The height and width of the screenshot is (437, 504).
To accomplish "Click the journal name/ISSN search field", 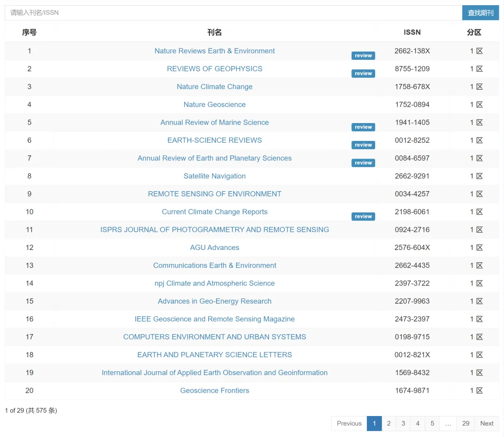I will [x=233, y=13].
